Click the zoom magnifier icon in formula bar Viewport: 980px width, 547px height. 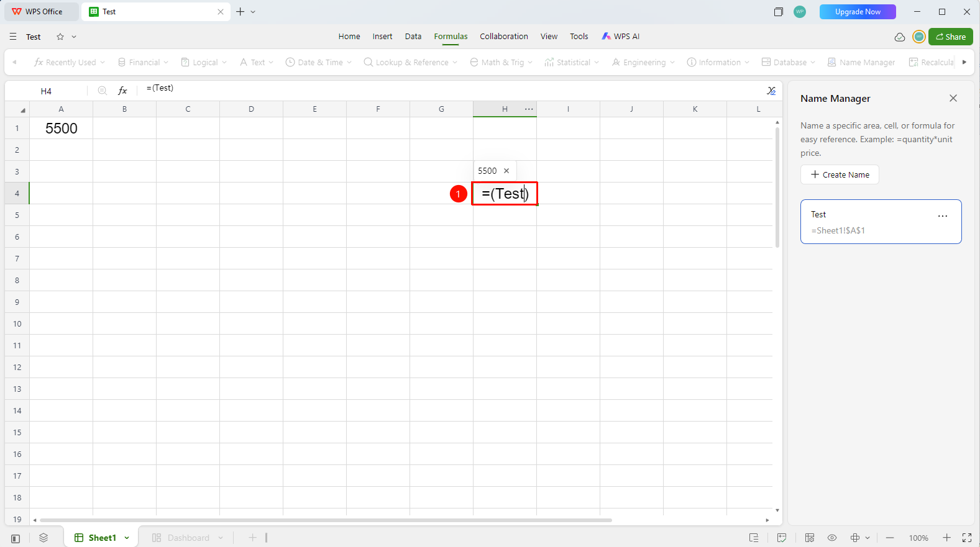(103, 91)
